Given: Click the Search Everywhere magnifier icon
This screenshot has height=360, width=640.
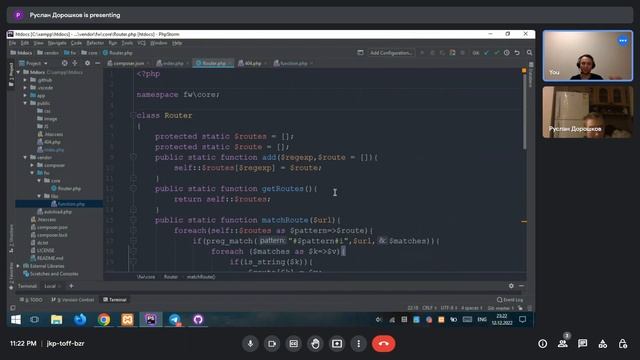Looking at the screenshot, I should pos(529,53).
